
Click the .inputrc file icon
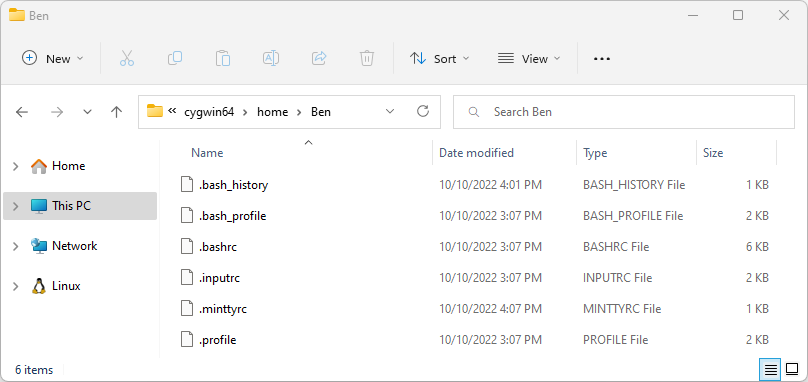click(x=186, y=278)
